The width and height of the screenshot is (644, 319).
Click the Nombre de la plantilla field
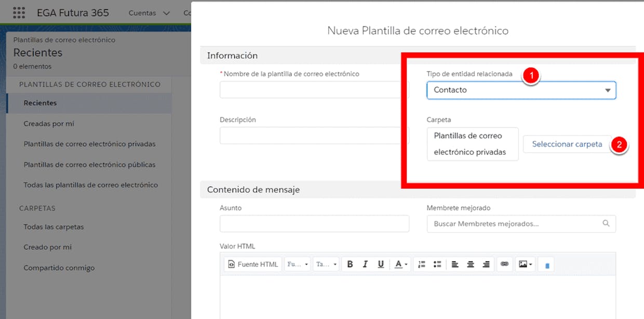tap(314, 90)
